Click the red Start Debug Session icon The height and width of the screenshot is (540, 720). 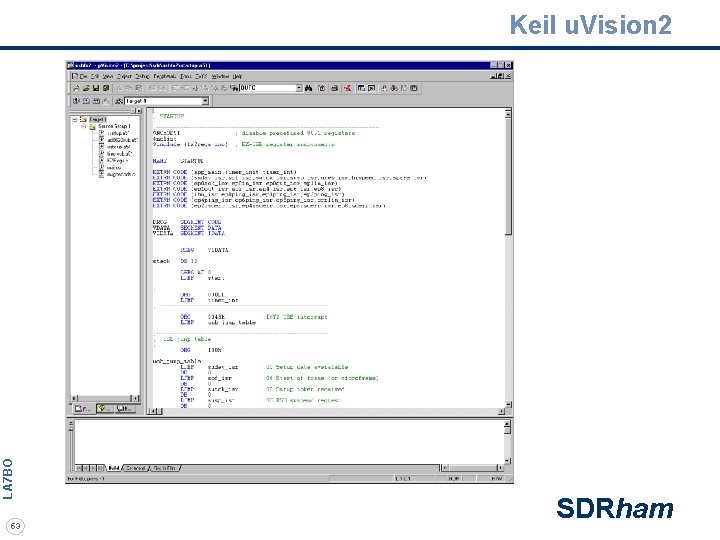coord(348,88)
